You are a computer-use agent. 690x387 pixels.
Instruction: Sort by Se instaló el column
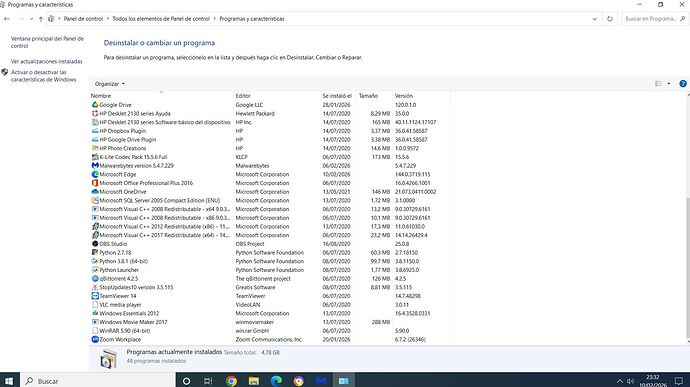click(338, 96)
